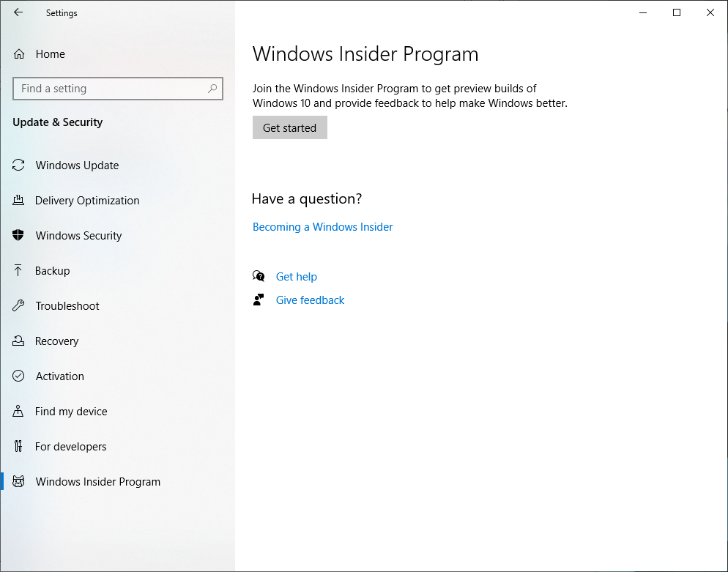Viewport: 728px width, 572px height.
Task: Click the Get help question-bubble icon
Action: coord(259,276)
